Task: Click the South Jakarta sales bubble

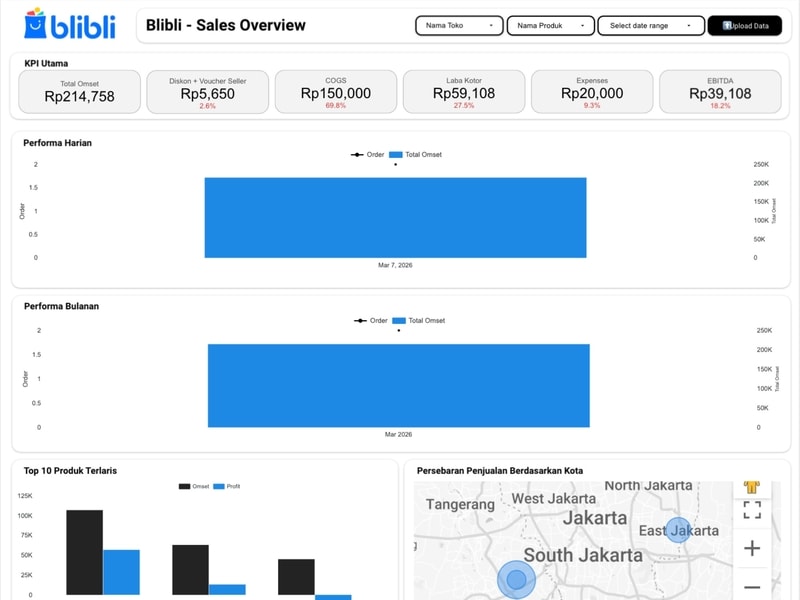Action: click(x=516, y=579)
